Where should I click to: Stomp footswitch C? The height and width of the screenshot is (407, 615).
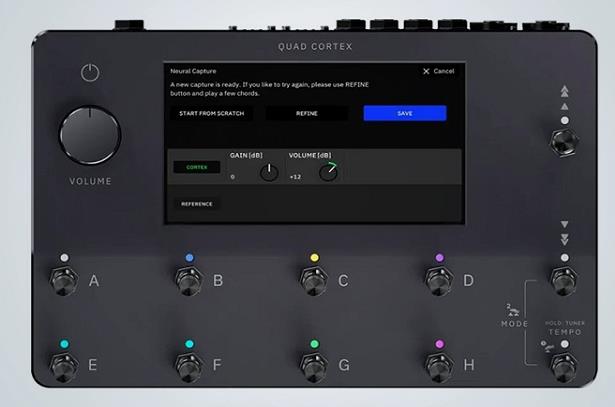[314, 280]
